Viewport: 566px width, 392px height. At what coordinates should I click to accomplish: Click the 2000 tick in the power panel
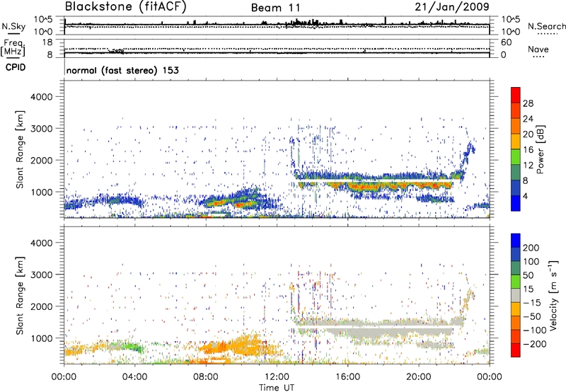41,160
